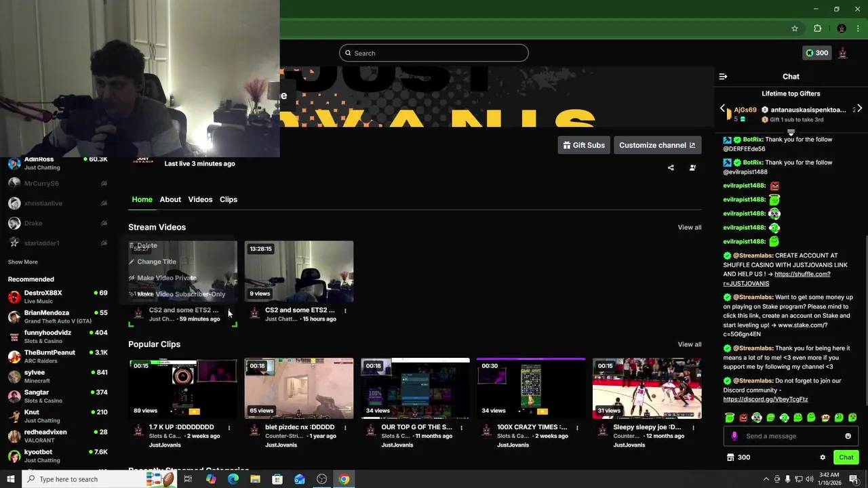Image resolution: width=868 pixels, height=488 pixels.
Task: Select Change Title in video menu
Action: (x=157, y=262)
